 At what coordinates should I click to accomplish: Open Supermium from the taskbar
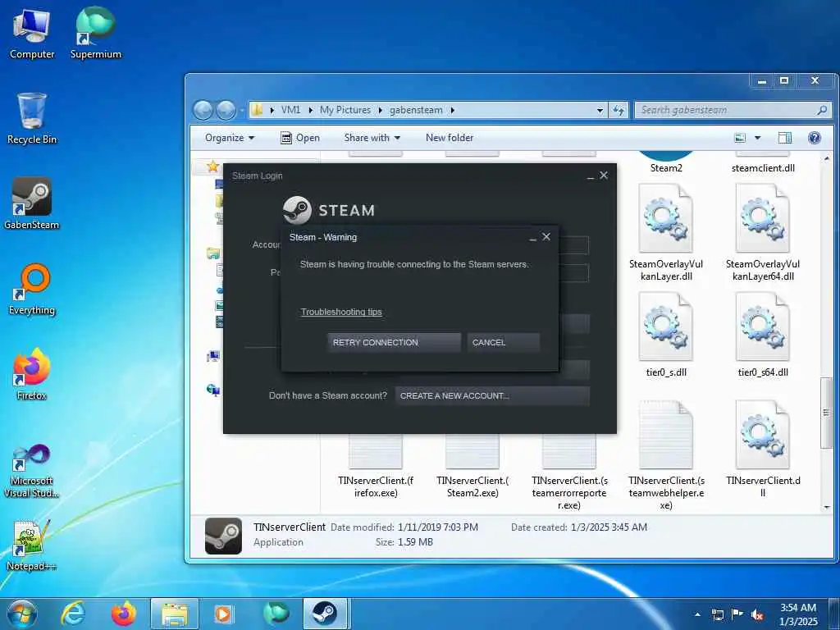click(x=276, y=614)
